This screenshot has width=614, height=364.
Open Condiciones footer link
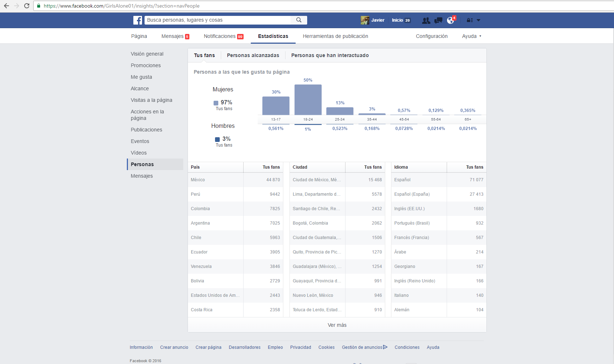click(407, 347)
